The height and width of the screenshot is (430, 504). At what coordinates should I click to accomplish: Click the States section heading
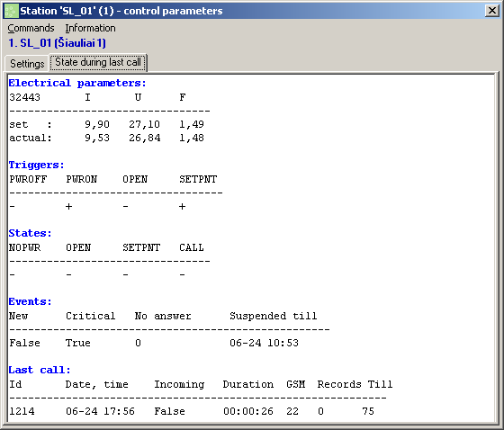[x=30, y=233]
